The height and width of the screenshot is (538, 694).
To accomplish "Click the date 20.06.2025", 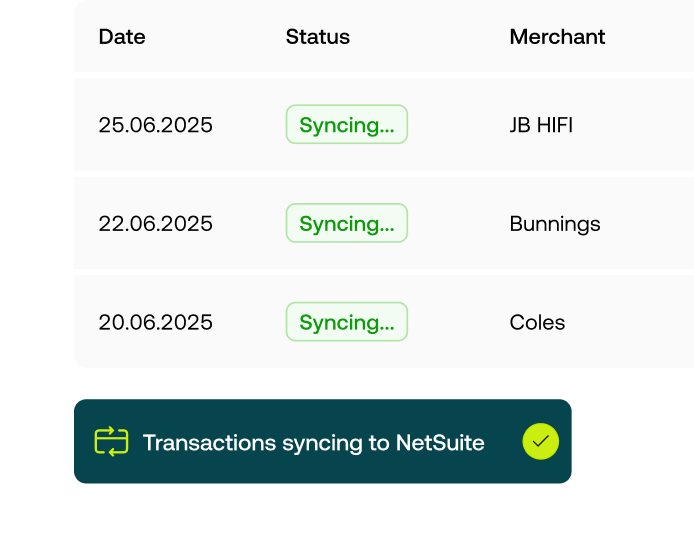I will pos(155,322).
